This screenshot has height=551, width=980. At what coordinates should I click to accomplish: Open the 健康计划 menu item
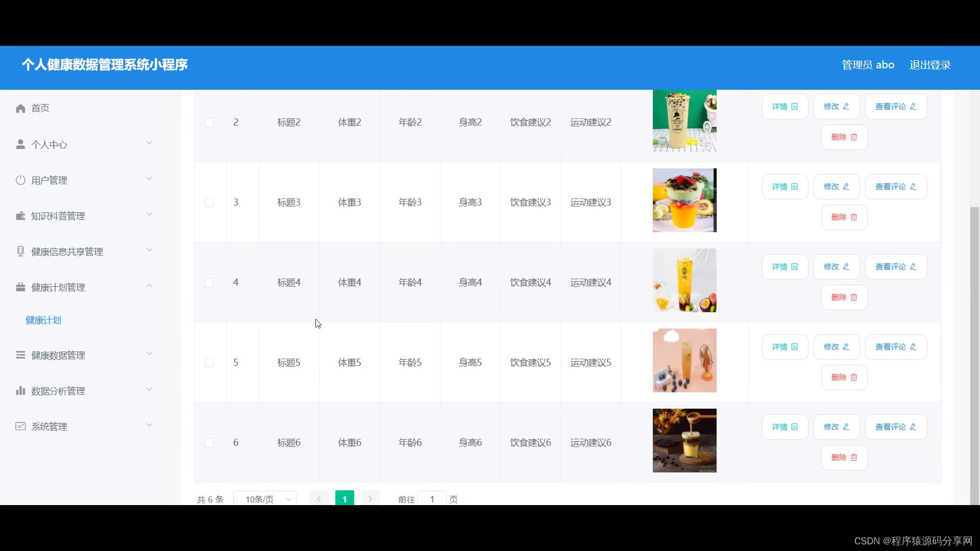(x=43, y=320)
